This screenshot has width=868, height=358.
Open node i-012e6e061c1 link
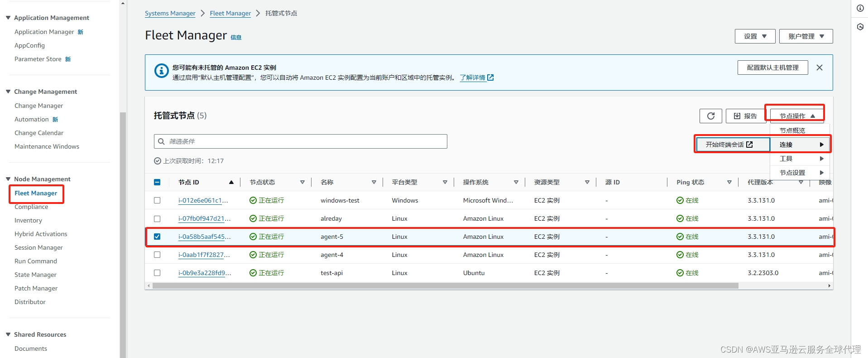point(203,200)
